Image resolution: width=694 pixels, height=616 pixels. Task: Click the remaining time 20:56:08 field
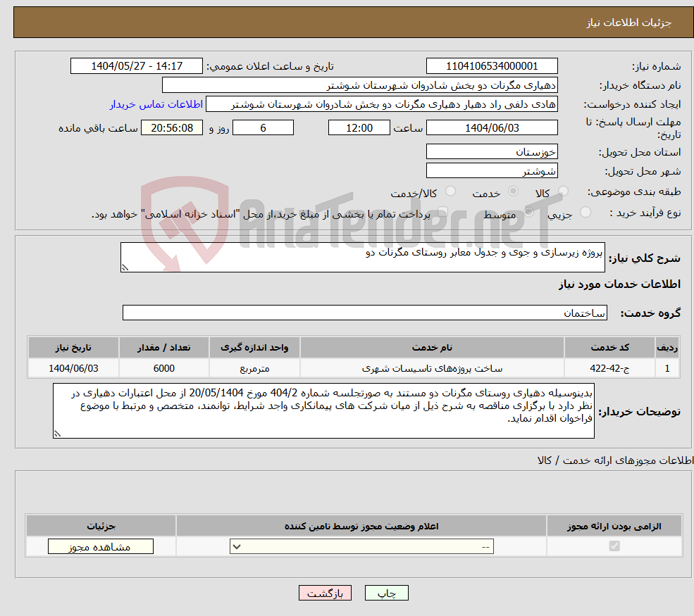coord(172,128)
